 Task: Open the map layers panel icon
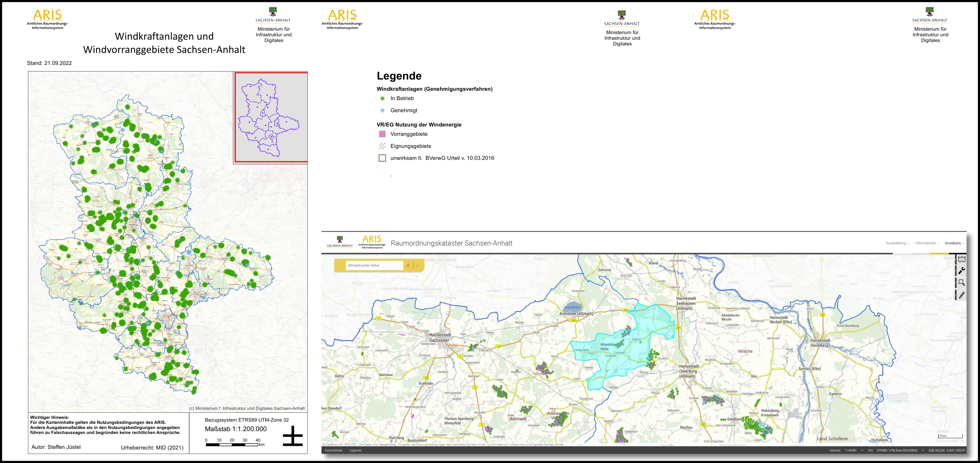(x=961, y=259)
